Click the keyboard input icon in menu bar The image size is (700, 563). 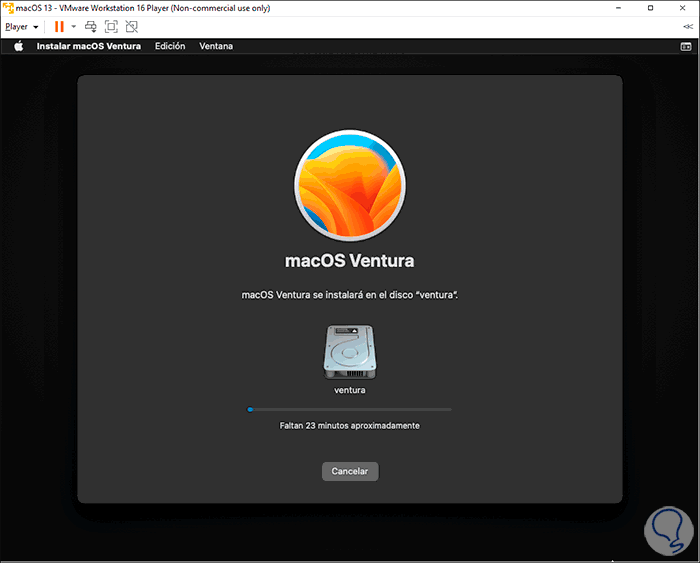tap(686, 46)
